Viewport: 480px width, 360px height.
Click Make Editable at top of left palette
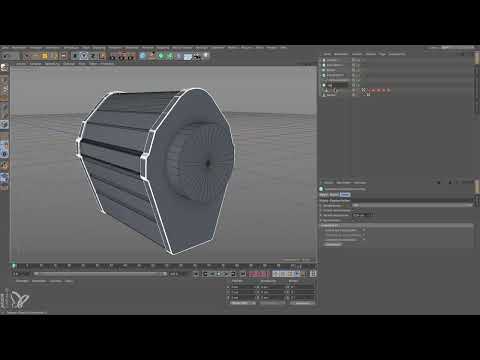pos(4,68)
